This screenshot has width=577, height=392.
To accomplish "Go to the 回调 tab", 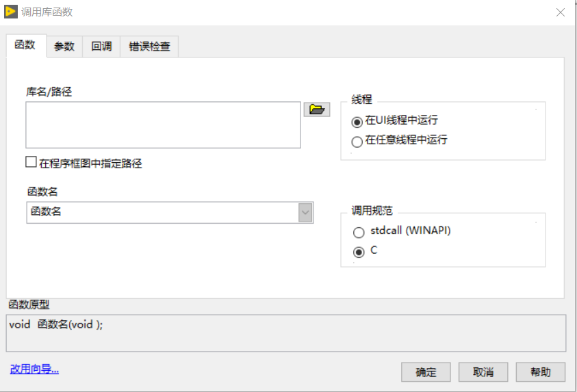I will [x=101, y=47].
